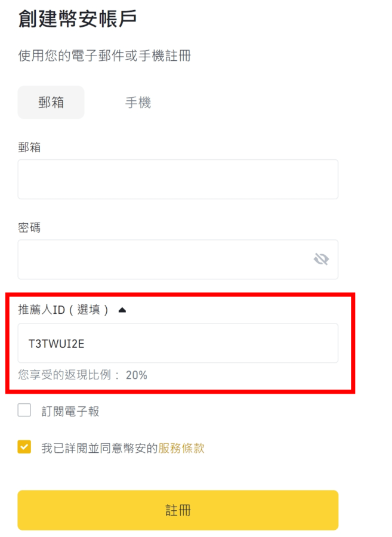Click the yellow 註冊 button
Screen dimensions: 392x537
[178, 510]
